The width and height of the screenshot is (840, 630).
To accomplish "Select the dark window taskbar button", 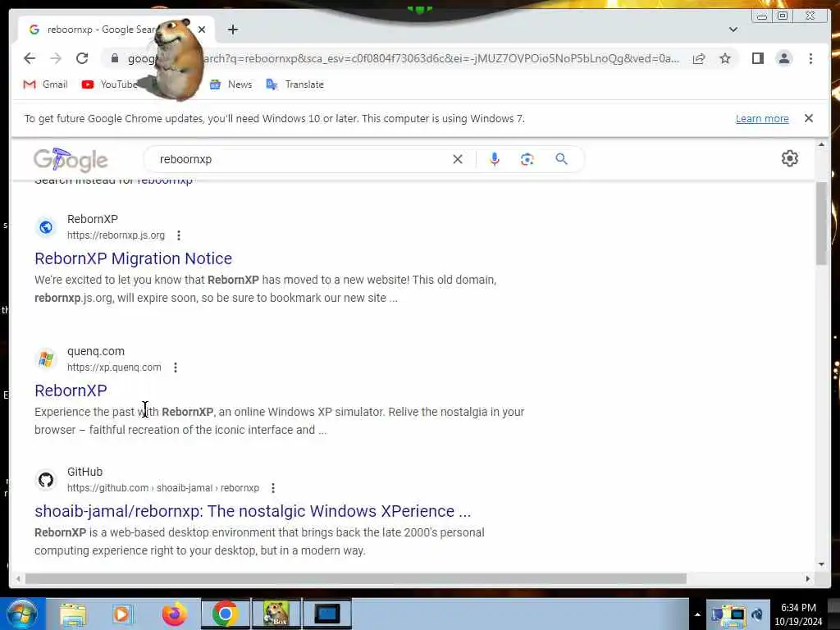I will (x=327, y=614).
